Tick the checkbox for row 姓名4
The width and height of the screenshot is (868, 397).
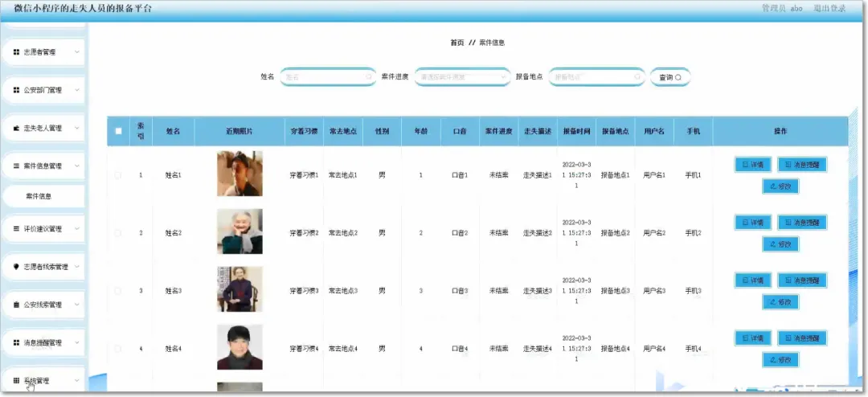[118, 349]
